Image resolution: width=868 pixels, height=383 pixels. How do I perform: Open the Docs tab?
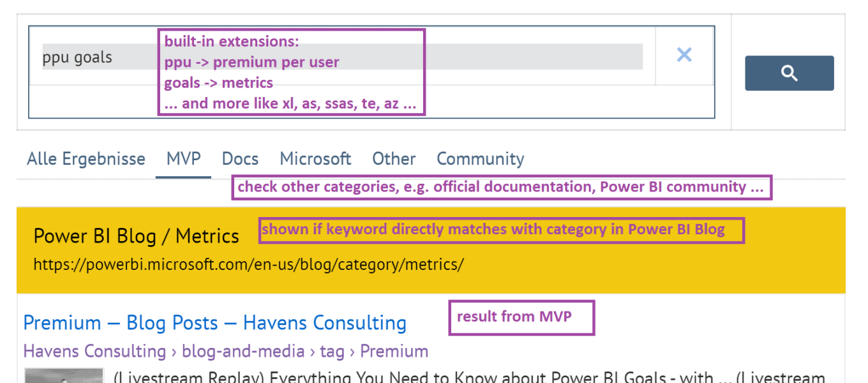(x=240, y=159)
